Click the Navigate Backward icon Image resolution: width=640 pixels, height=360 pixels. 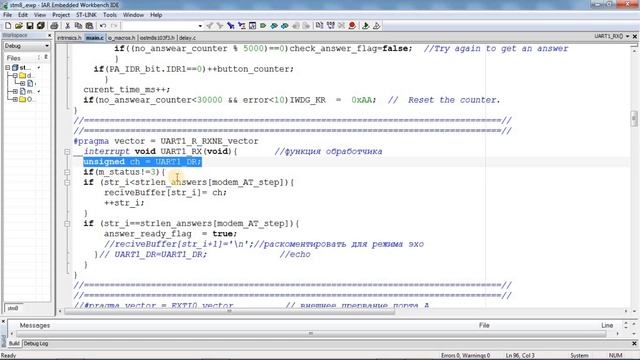tap(296, 26)
